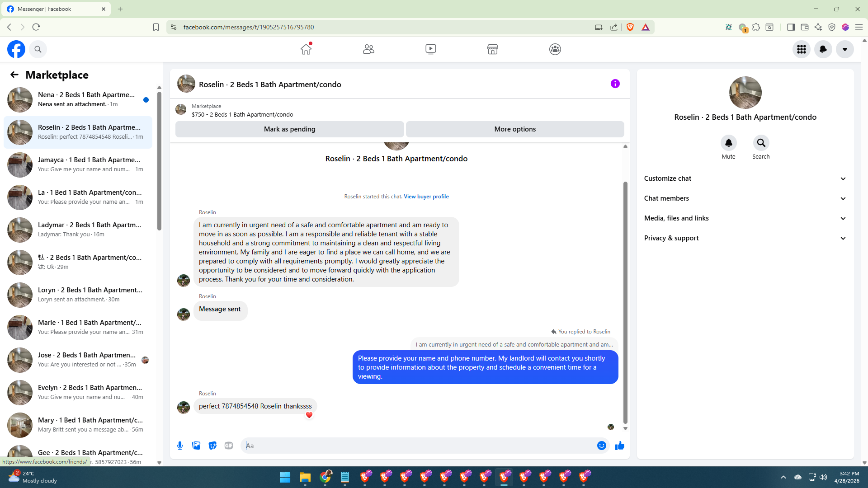Click Mark as pending button

pyautogui.click(x=289, y=129)
